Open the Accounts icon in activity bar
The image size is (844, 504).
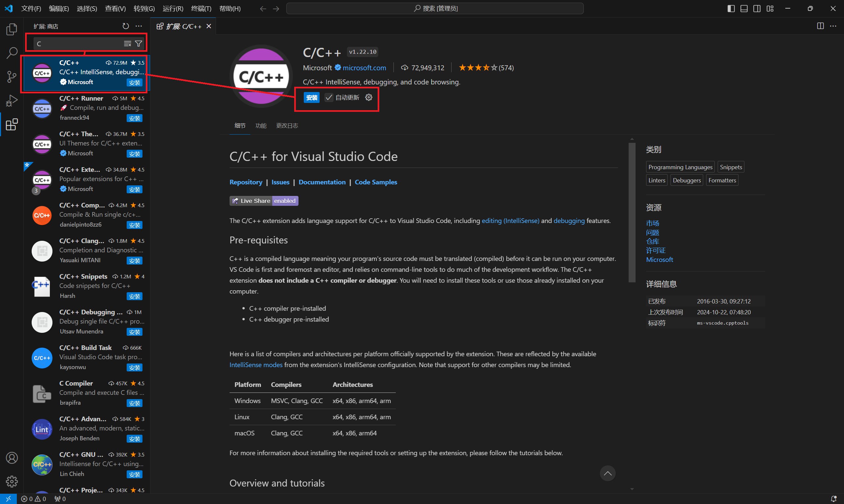[12, 458]
